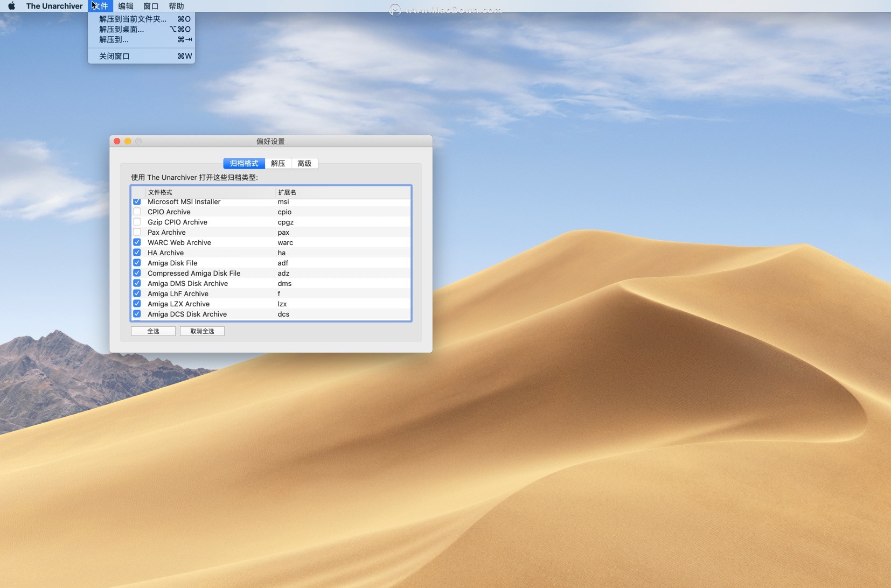
Task: Open the 帮助 menu
Action: tap(176, 6)
